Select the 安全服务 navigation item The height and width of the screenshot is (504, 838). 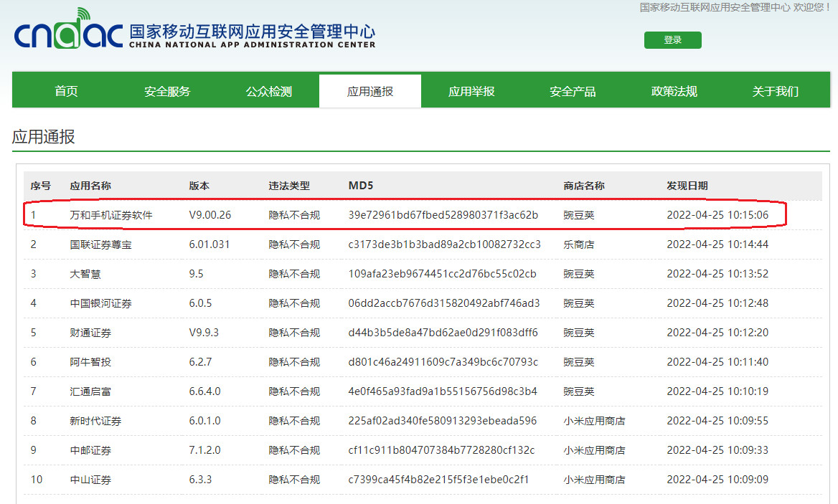click(x=167, y=90)
